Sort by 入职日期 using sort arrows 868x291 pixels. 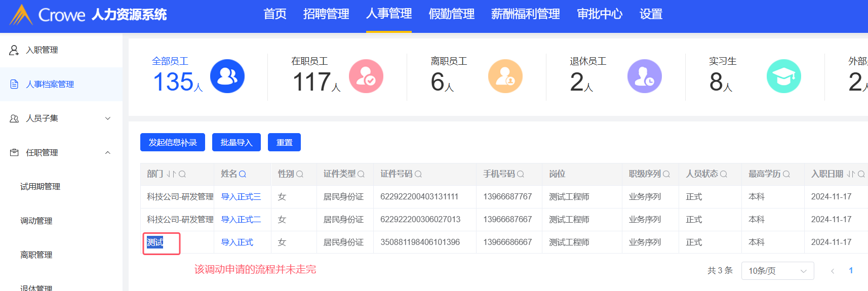click(x=851, y=174)
